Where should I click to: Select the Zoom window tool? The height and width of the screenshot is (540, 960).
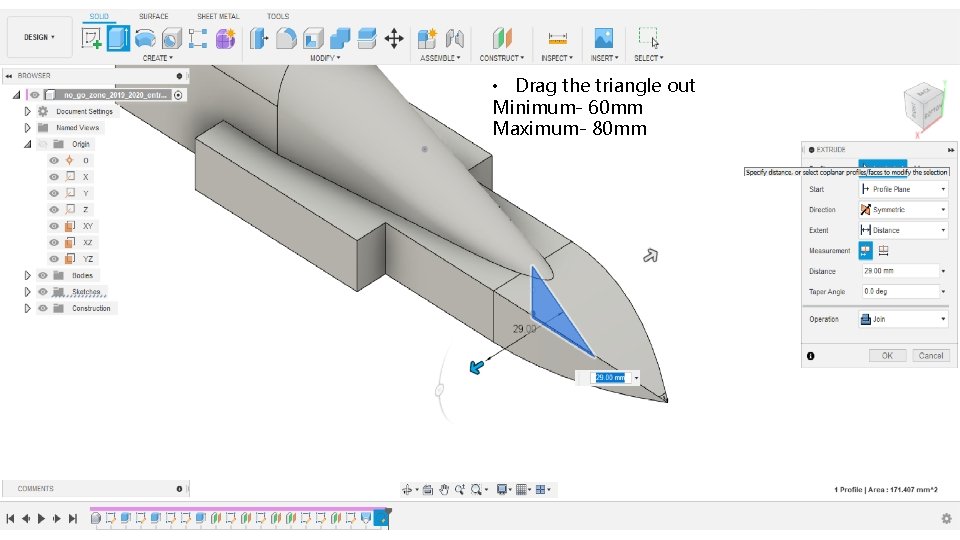point(460,489)
